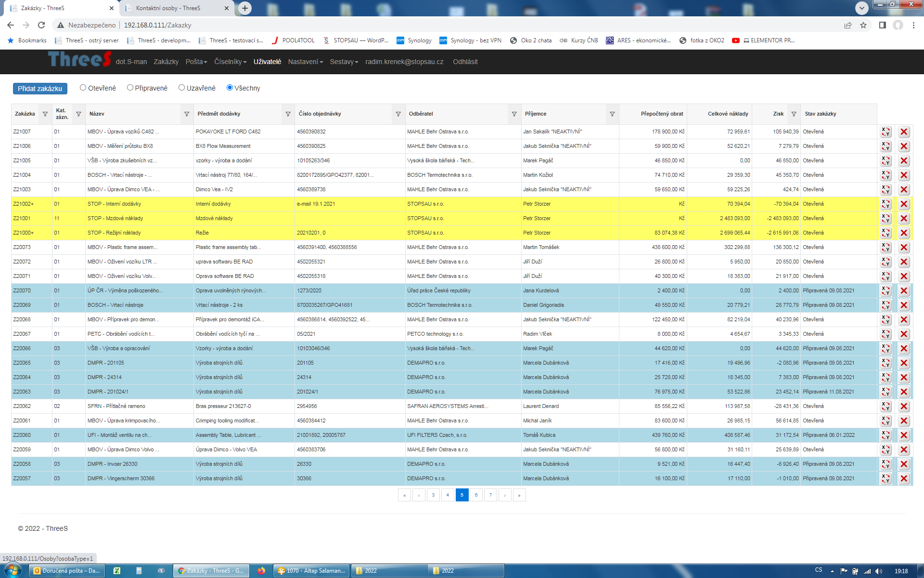Open the radim.krenek@stopsau.cz account link
Image resolution: width=924 pixels, height=578 pixels.
tap(404, 62)
